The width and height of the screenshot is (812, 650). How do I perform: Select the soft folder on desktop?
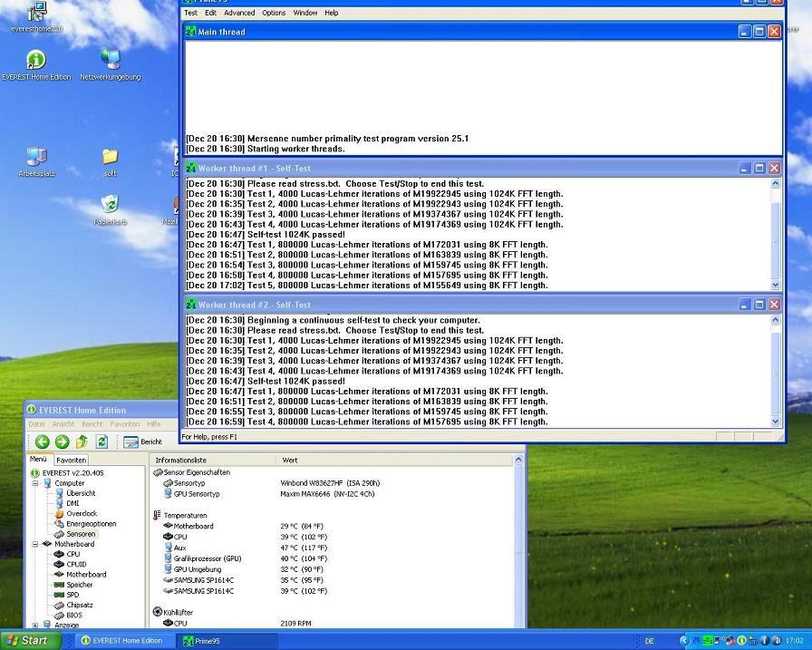point(110,162)
